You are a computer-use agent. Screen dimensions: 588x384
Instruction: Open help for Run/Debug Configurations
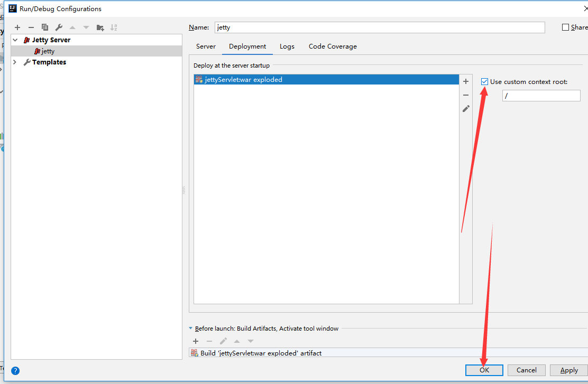(15, 370)
